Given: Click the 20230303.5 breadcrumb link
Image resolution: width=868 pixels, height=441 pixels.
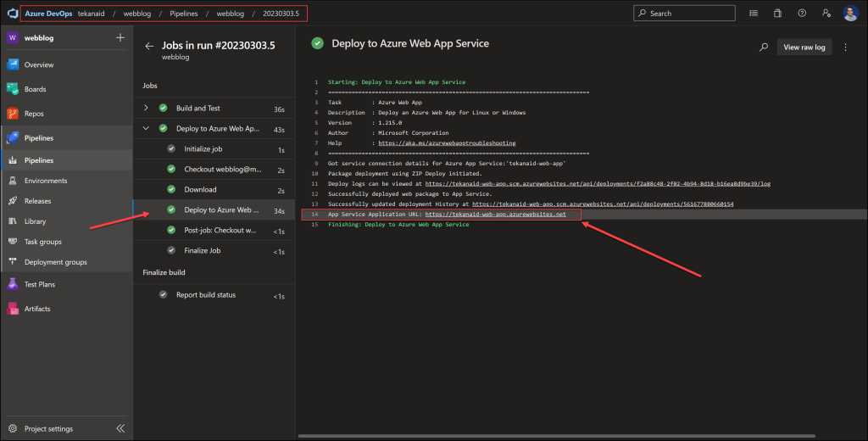Looking at the screenshot, I should (281, 14).
